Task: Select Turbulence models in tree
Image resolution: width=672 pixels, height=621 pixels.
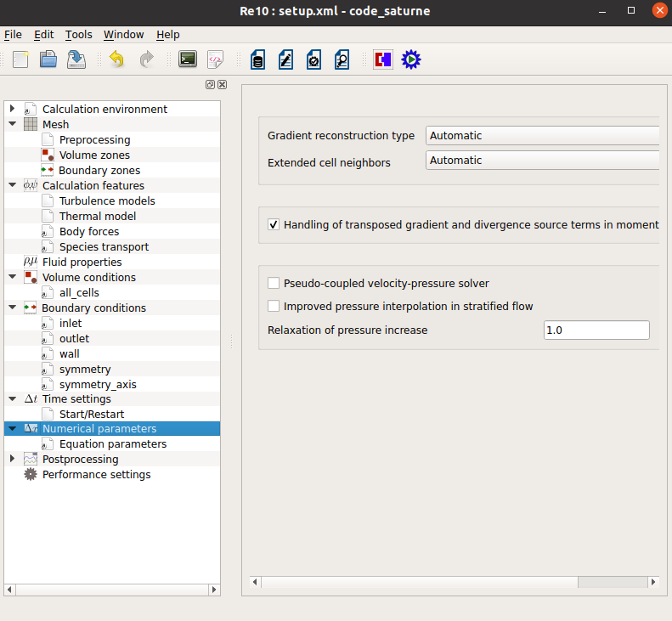Action: [107, 201]
